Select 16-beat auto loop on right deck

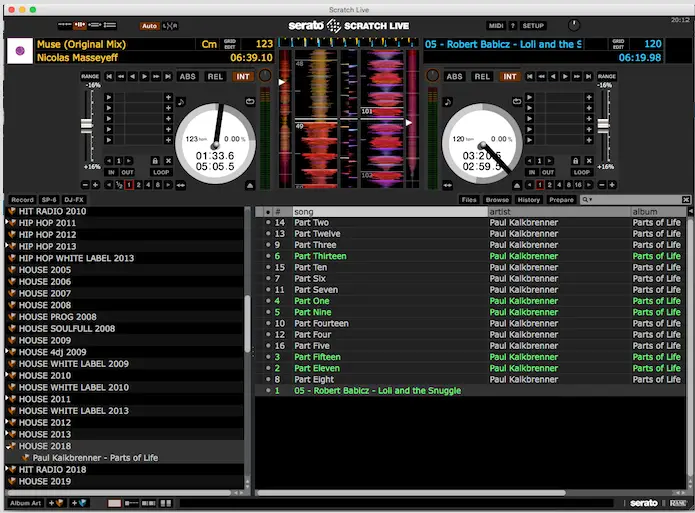(578, 185)
